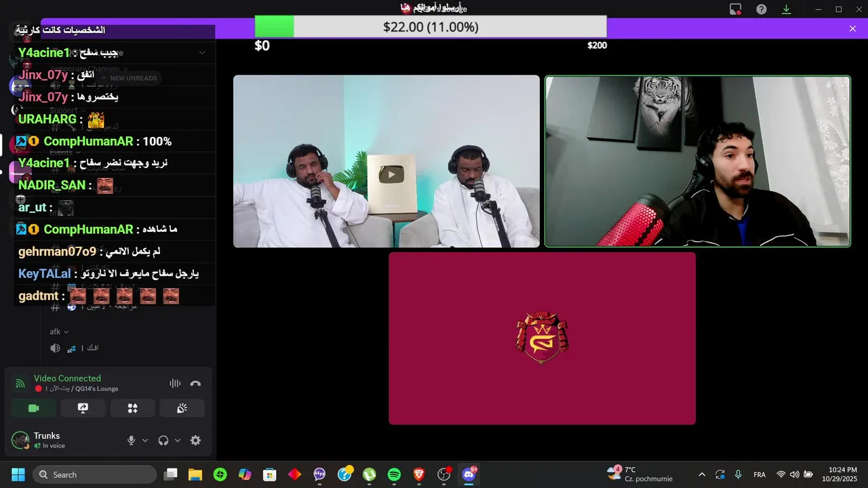
Task: Open the Discord inbox icon with red dot
Action: (736, 9)
